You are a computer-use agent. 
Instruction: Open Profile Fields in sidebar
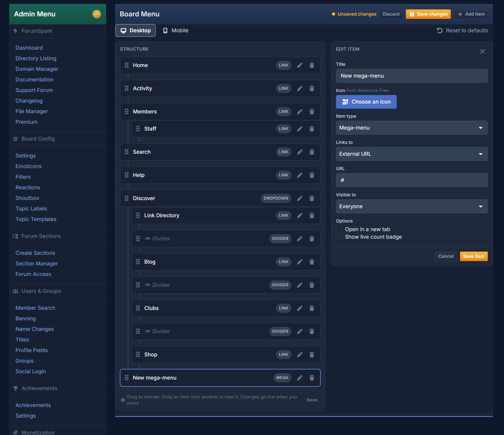pos(31,350)
